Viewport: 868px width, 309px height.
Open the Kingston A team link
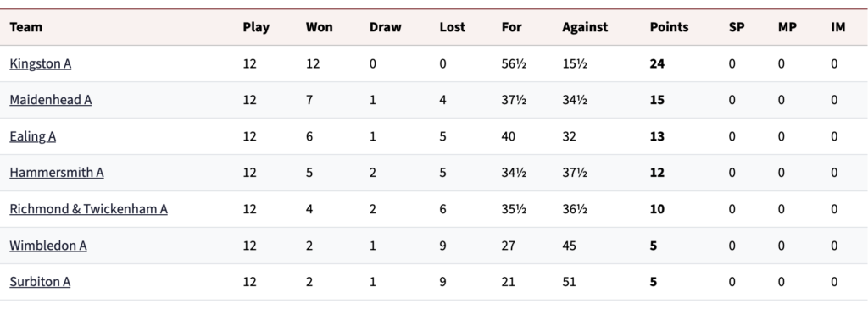click(x=41, y=63)
